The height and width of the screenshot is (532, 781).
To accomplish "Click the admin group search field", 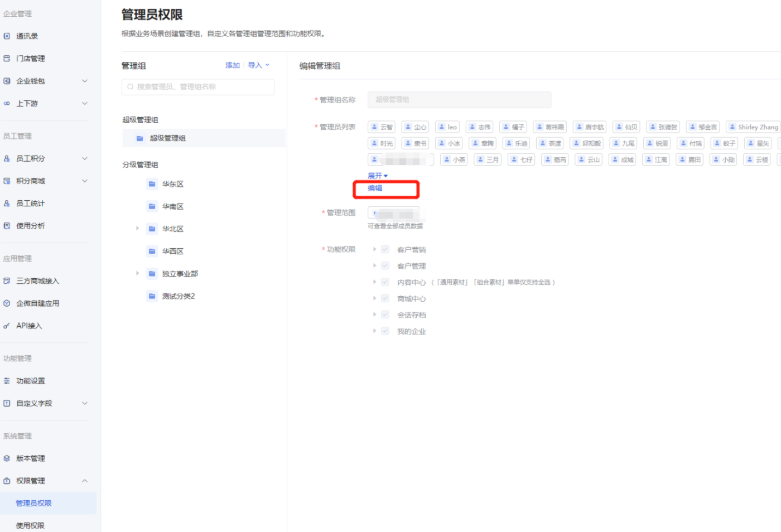I will point(198,87).
